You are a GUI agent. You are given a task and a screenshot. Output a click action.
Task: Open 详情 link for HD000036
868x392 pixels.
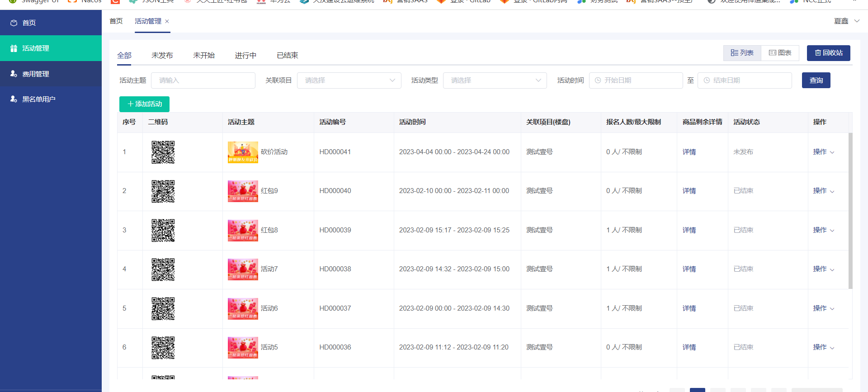(689, 347)
